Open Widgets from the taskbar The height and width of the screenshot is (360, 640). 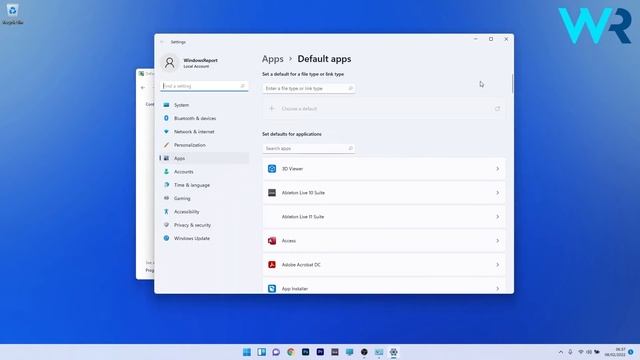click(262, 352)
